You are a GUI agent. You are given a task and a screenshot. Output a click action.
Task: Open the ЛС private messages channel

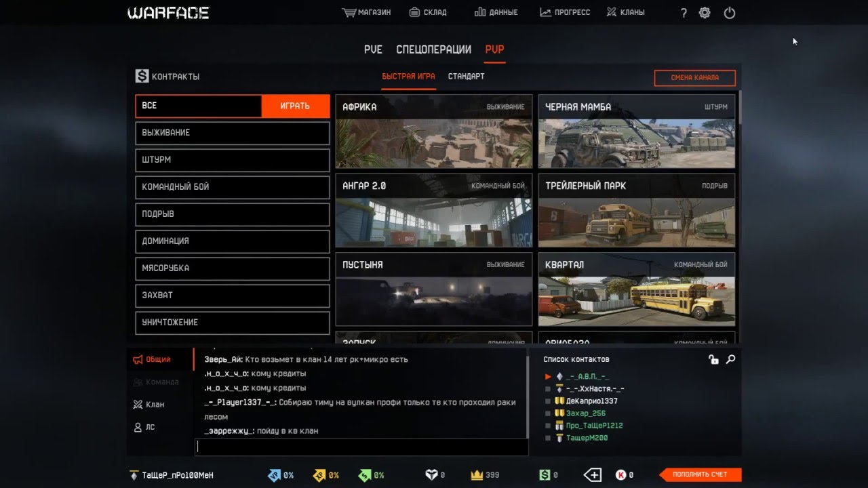tap(144, 427)
